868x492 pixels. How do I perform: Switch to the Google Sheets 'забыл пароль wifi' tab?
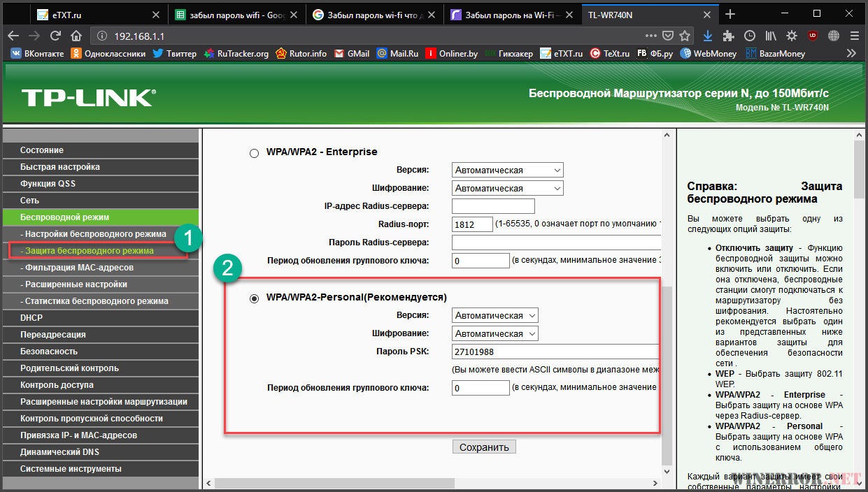pos(237,14)
